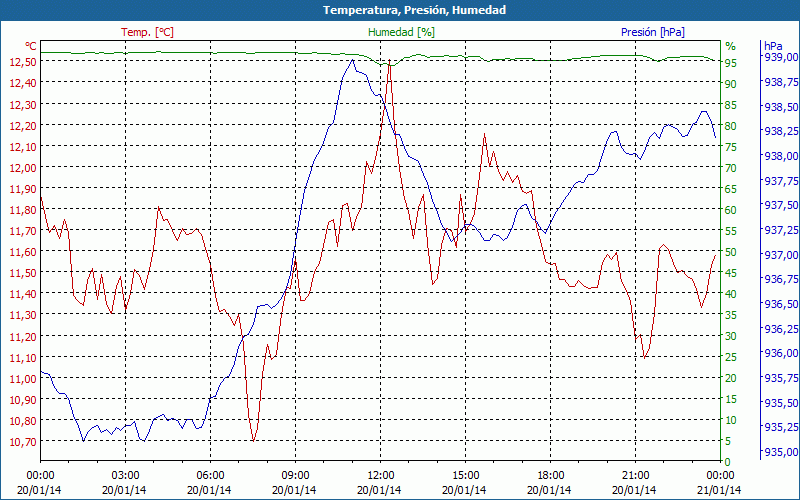Click humidity axis value 85

pyautogui.click(x=731, y=105)
